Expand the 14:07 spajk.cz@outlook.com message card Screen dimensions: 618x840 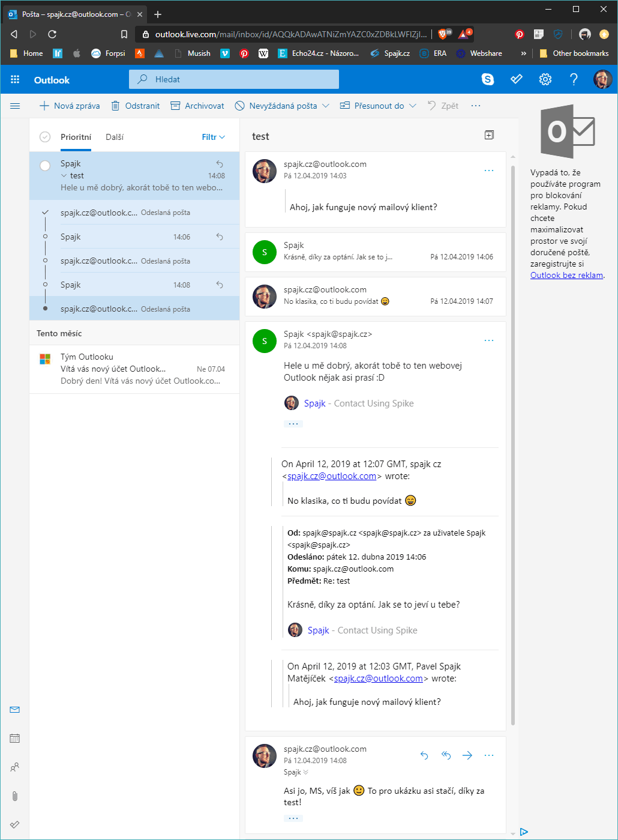coord(376,296)
